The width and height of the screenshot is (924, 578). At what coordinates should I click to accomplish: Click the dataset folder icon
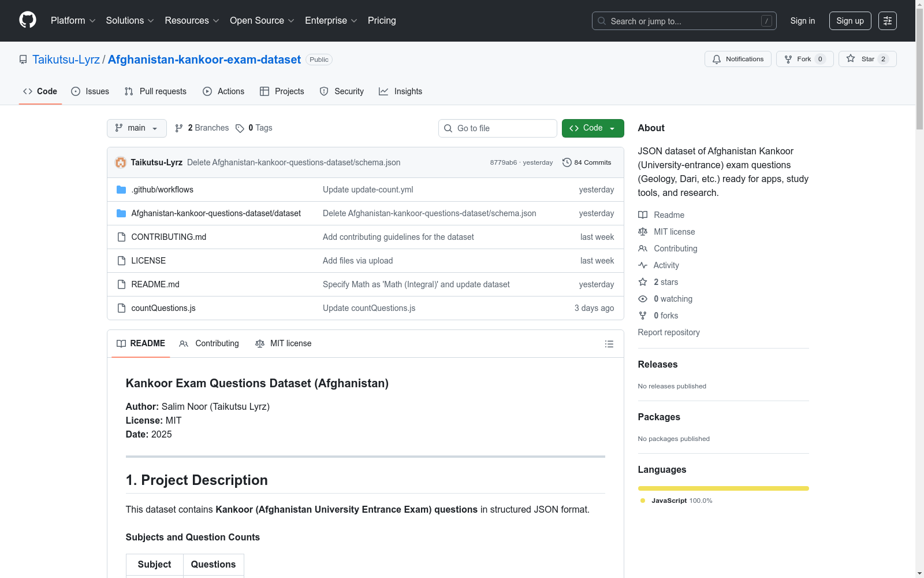(x=121, y=213)
